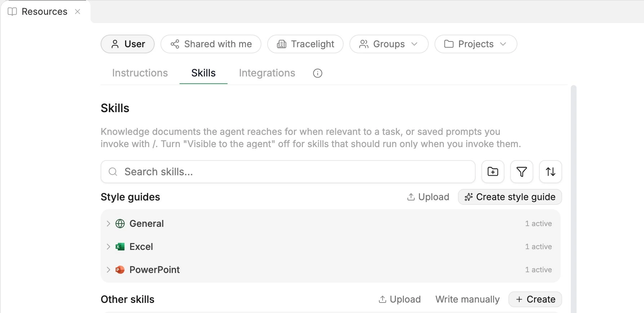Focus the Search skills input field
The height and width of the screenshot is (313, 644).
(288, 172)
